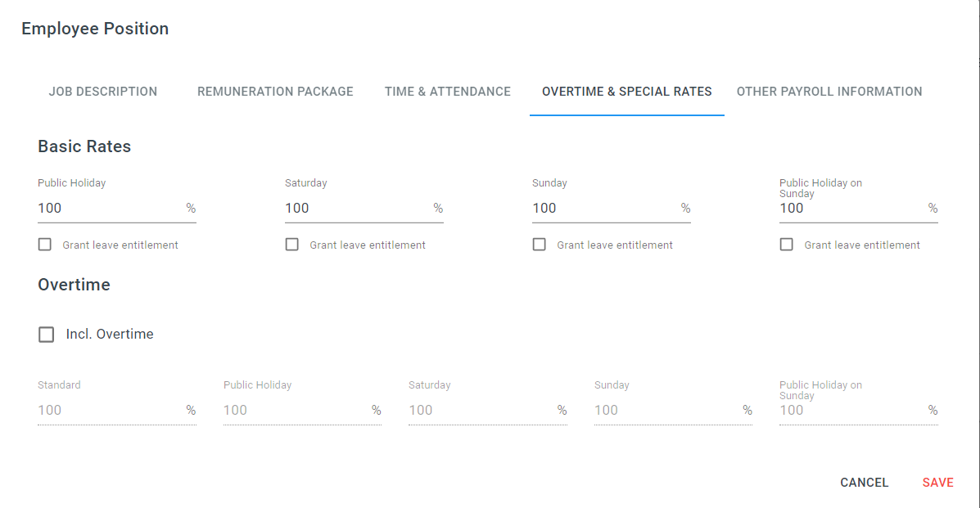
Task: Click the Overtime Standard rate field
Action: 117,411
